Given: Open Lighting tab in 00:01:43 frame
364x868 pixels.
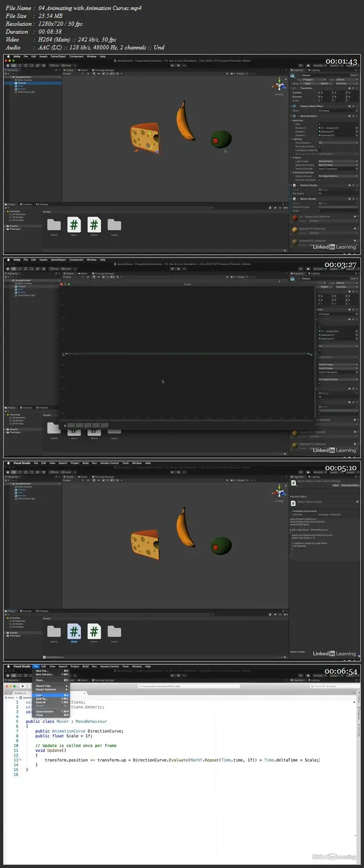Looking at the screenshot, I should [x=315, y=69].
